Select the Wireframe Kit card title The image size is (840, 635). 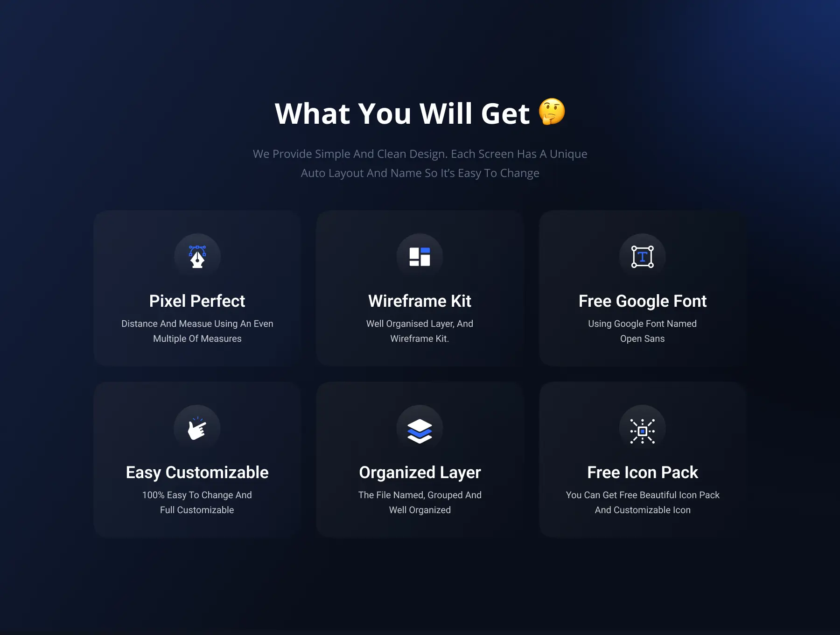click(x=420, y=301)
